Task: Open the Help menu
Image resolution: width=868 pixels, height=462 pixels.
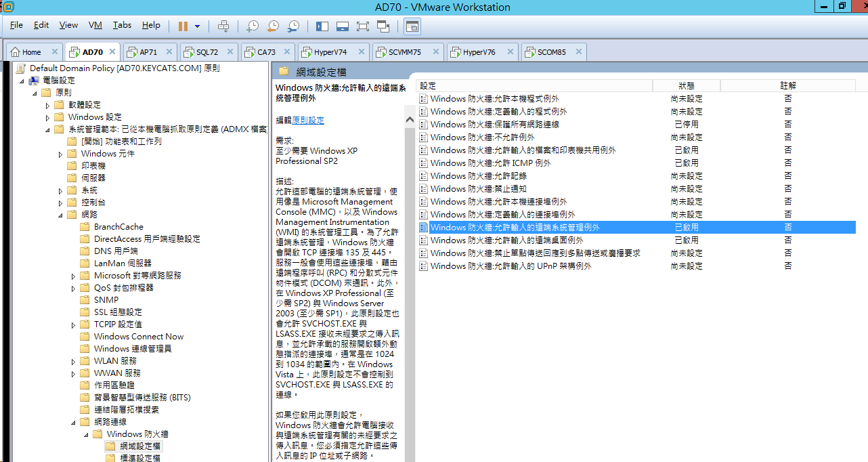Action: (151, 25)
